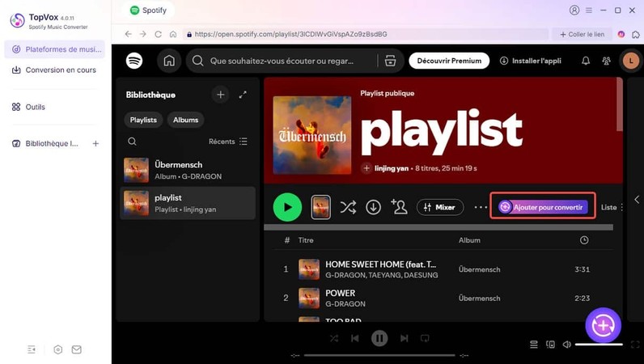Image resolution: width=644 pixels, height=364 pixels.
Task: Collapse the TopVox sidebar menu icon
Action: 32,349
